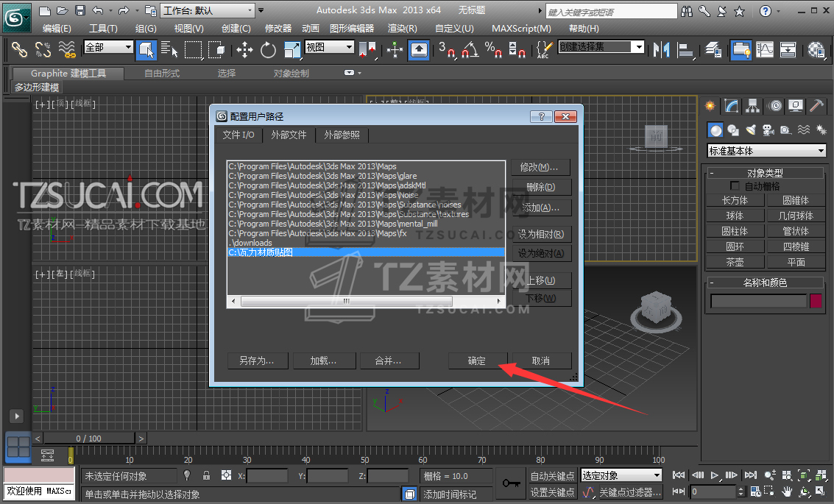Switch to the 外部文件 tab
834x504 pixels.
(x=289, y=135)
